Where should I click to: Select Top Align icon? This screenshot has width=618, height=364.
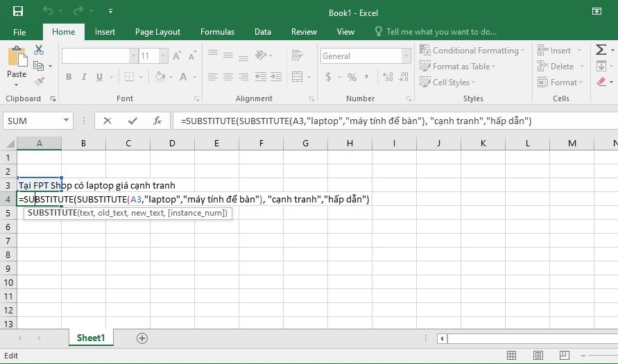point(213,55)
